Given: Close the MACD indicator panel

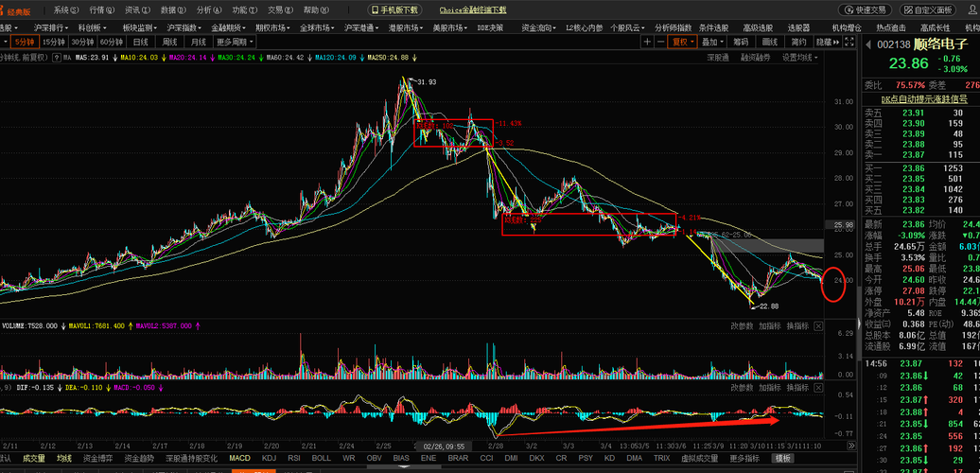Looking at the screenshot, I should [818, 388].
